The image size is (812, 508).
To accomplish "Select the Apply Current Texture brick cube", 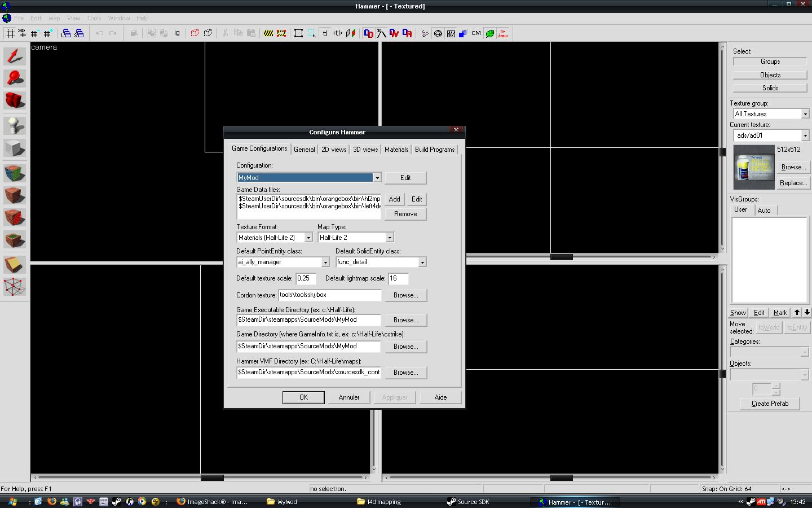I will (x=15, y=195).
